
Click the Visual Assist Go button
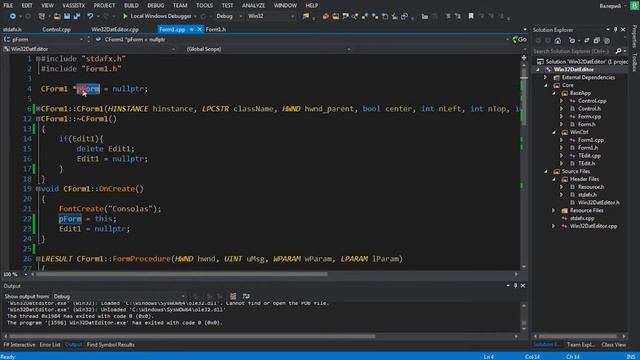coord(519,40)
